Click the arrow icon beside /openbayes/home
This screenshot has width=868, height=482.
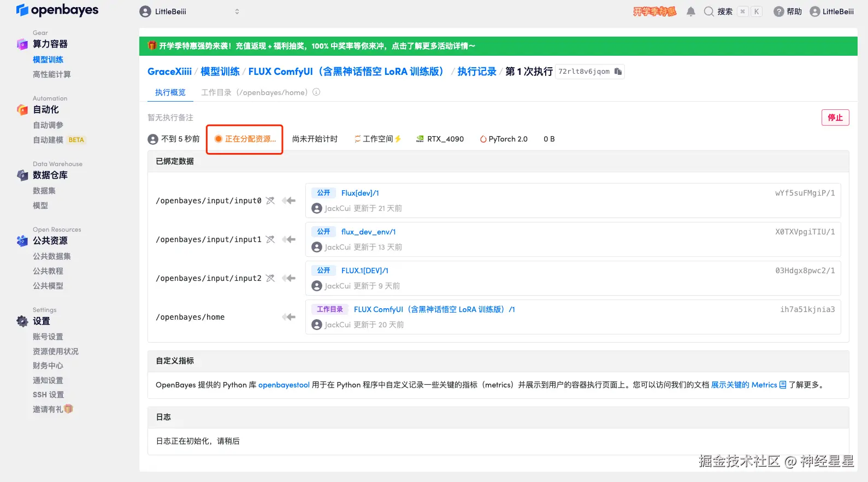pyautogui.click(x=289, y=317)
